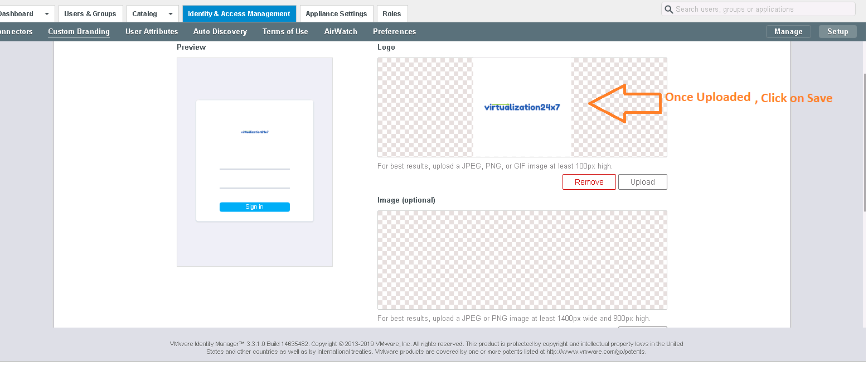Open the Preferences section
Screen dimensions: 868x365
point(394,31)
